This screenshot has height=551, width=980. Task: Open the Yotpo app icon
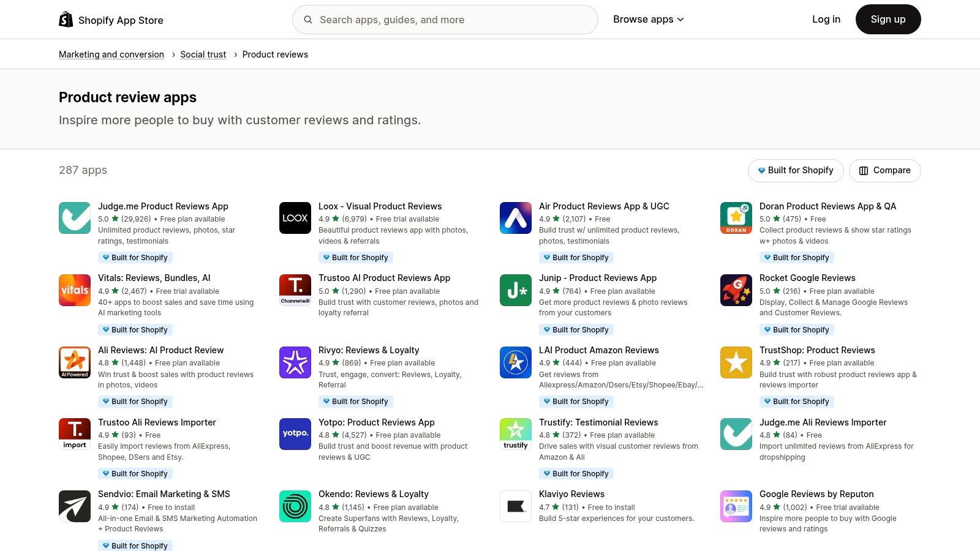coord(295,434)
